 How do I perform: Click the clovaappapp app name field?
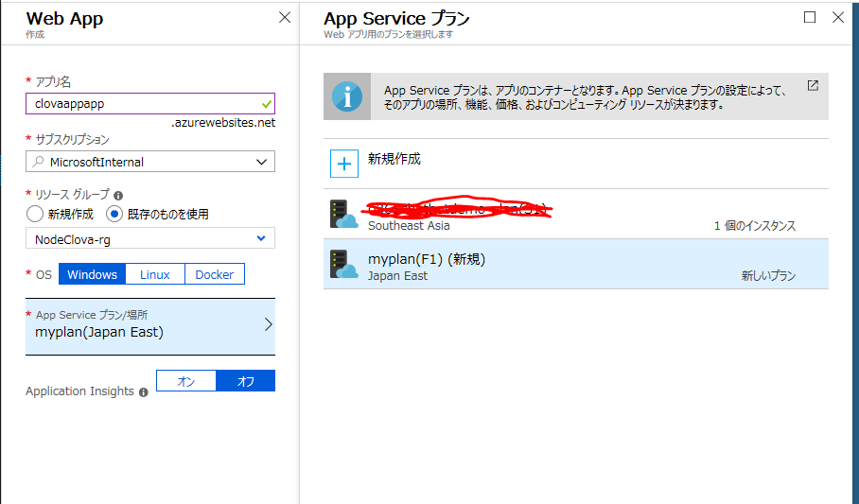pos(150,104)
